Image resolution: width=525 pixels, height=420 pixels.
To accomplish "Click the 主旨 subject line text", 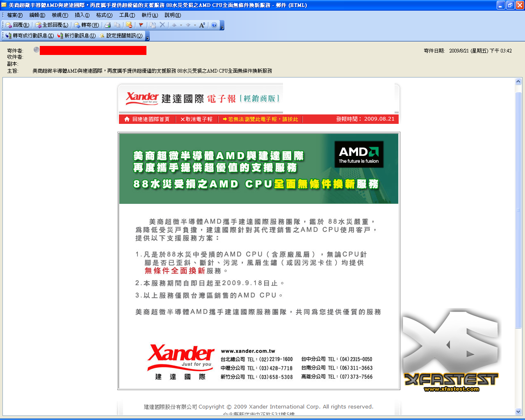I will tap(152, 71).
